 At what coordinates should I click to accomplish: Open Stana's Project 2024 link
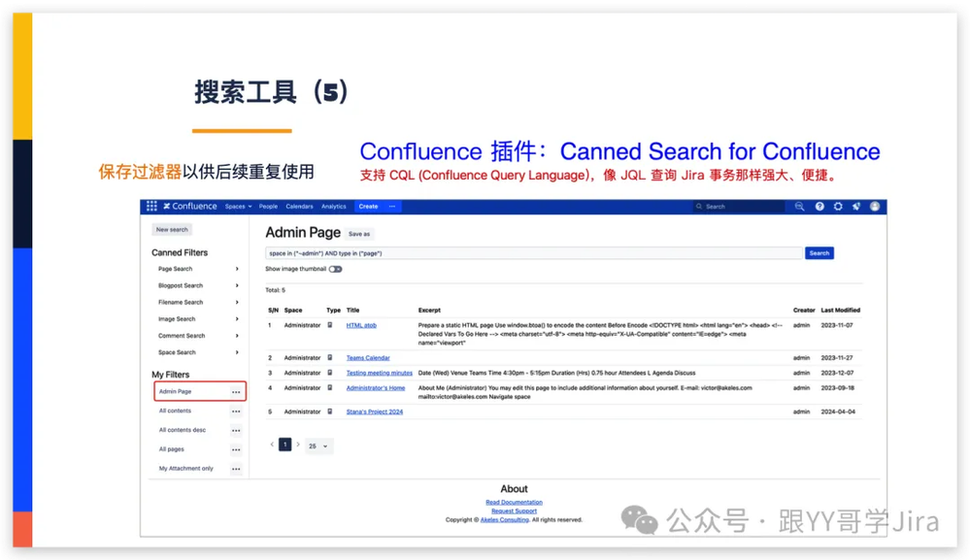tap(374, 412)
